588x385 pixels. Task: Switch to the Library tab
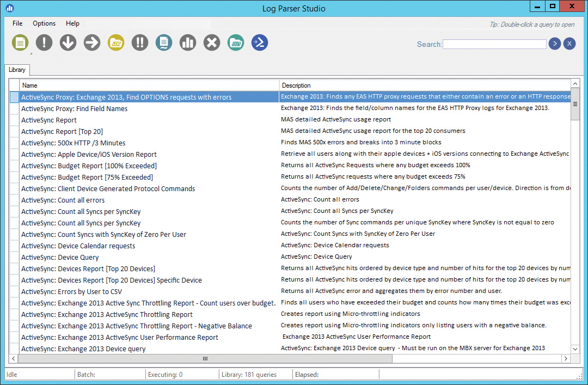pos(17,70)
